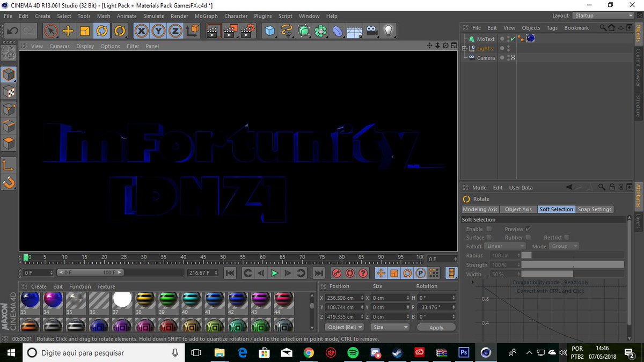Open the Falloff Linear dropdown

(505, 246)
